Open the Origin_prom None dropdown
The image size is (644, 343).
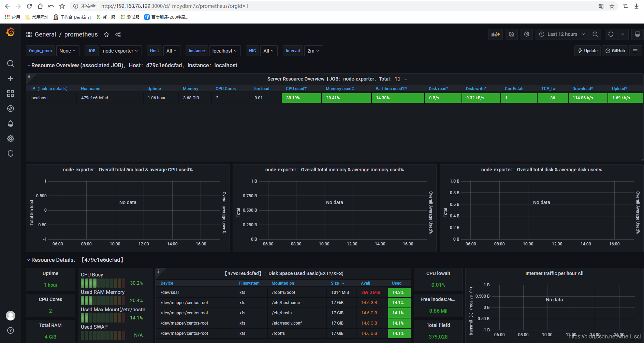(x=68, y=51)
